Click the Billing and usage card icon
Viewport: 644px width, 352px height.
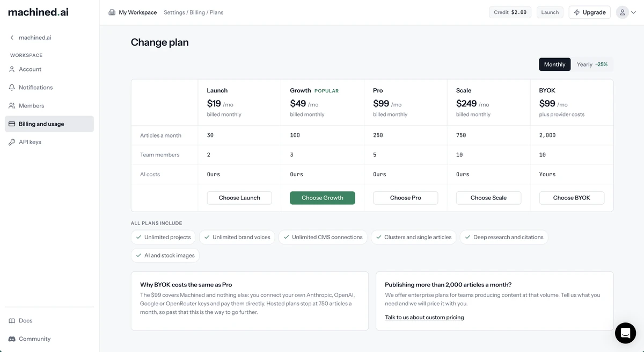[x=12, y=124]
